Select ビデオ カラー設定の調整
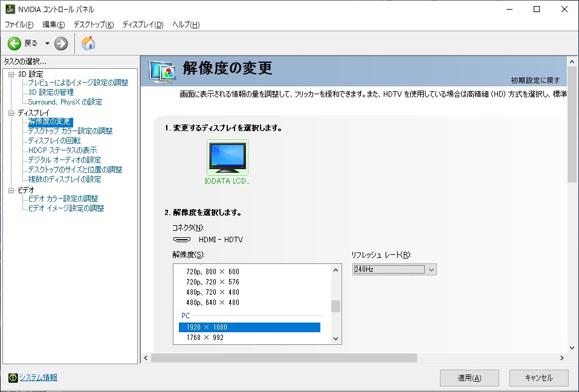579x392 pixels. (x=63, y=199)
